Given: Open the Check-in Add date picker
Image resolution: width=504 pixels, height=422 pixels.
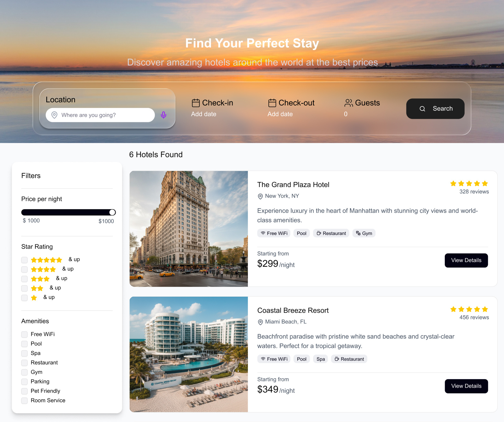Looking at the screenshot, I should coord(204,114).
